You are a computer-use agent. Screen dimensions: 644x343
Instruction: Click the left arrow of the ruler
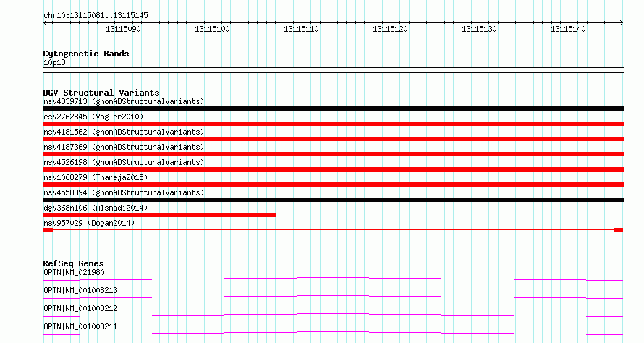[45, 23]
